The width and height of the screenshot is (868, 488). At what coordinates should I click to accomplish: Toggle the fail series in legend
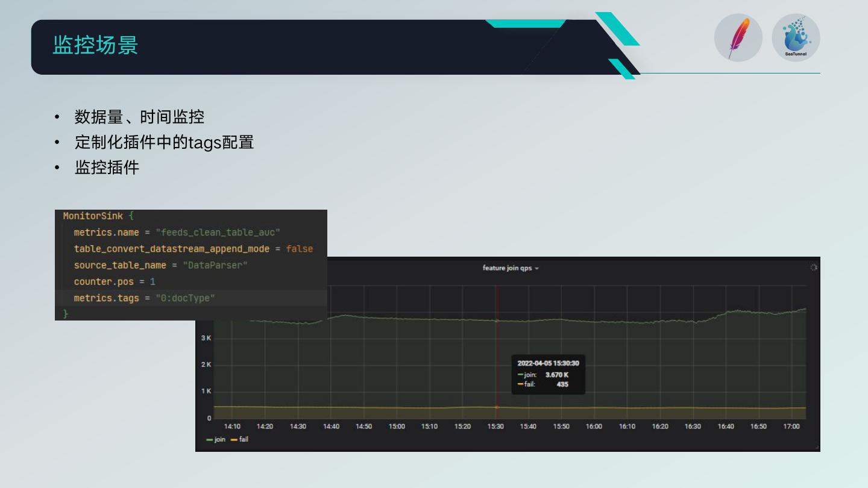pyautogui.click(x=243, y=440)
